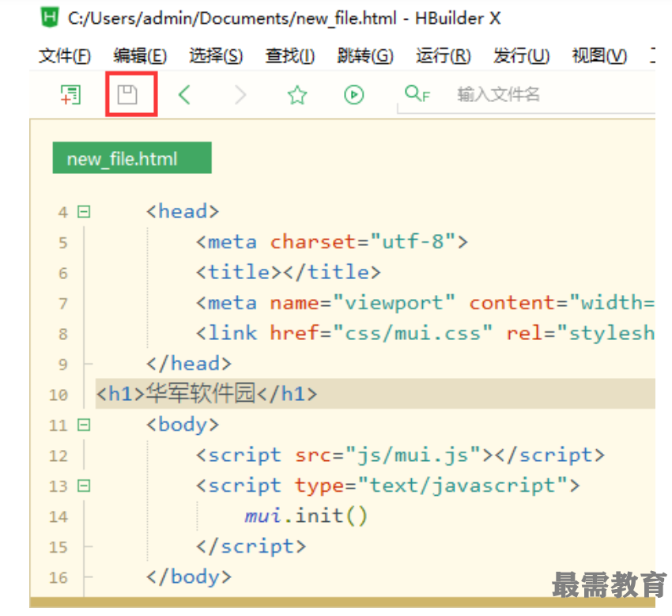Screen dimensions: 672x616
Task: Click the empty title tag on line 6
Action: click(288, 272)
